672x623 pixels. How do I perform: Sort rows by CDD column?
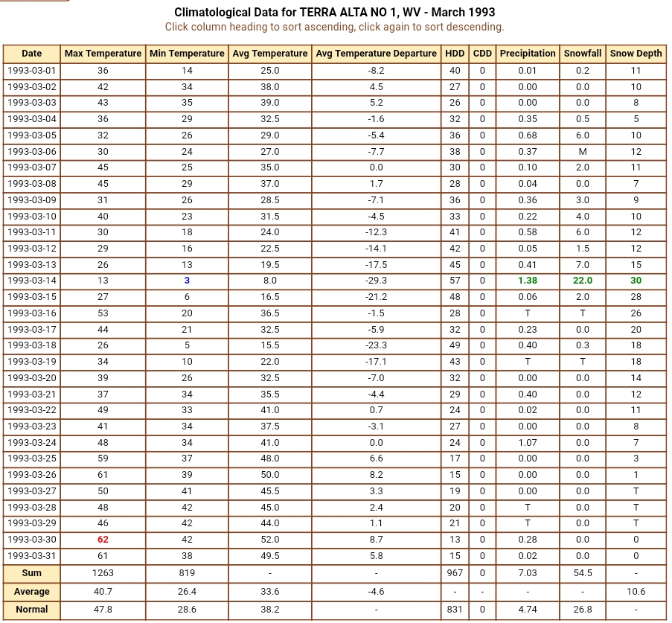482,54
